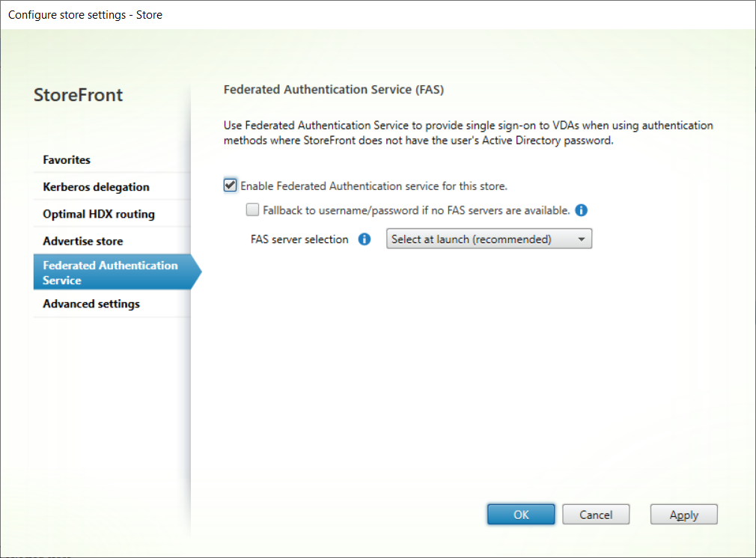Open the FAS server selection dropdown
Image resolution: width=756 pixels, height=558 pixels.
tap(489, 238)
